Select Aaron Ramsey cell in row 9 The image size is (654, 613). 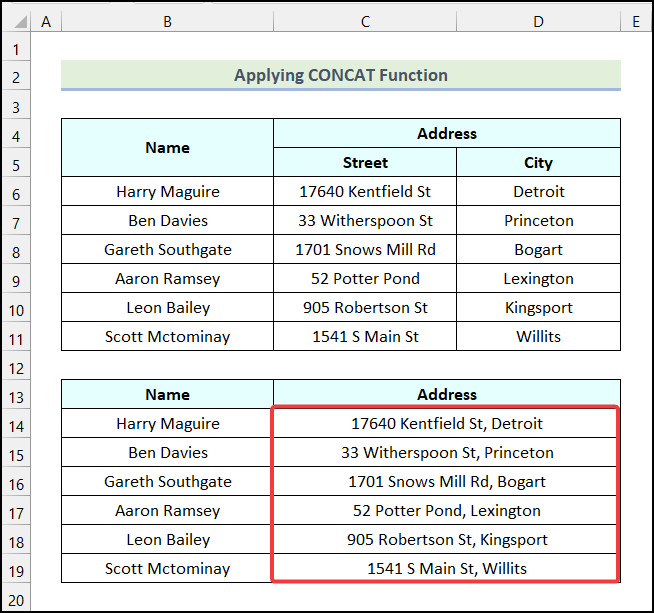pos(167,278)
